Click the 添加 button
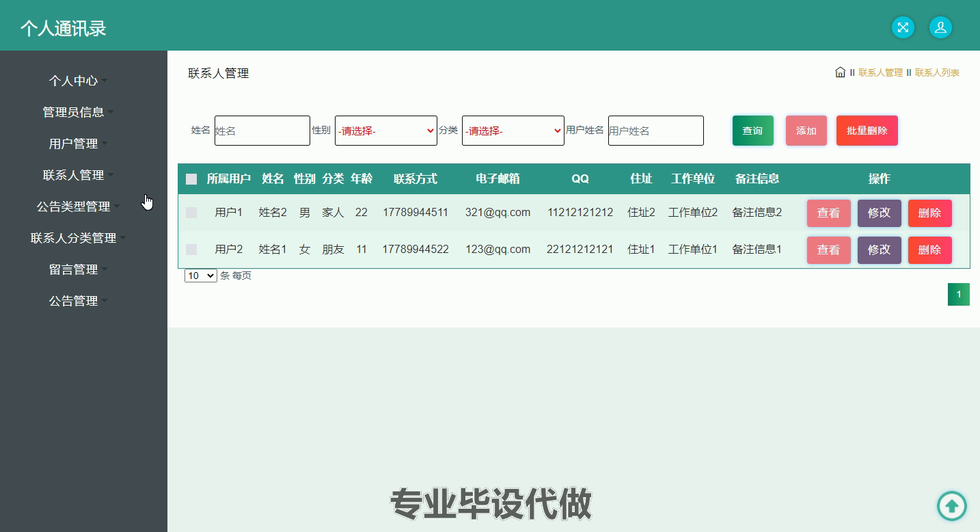The image size is (980, 532). [x=806, y=131]
